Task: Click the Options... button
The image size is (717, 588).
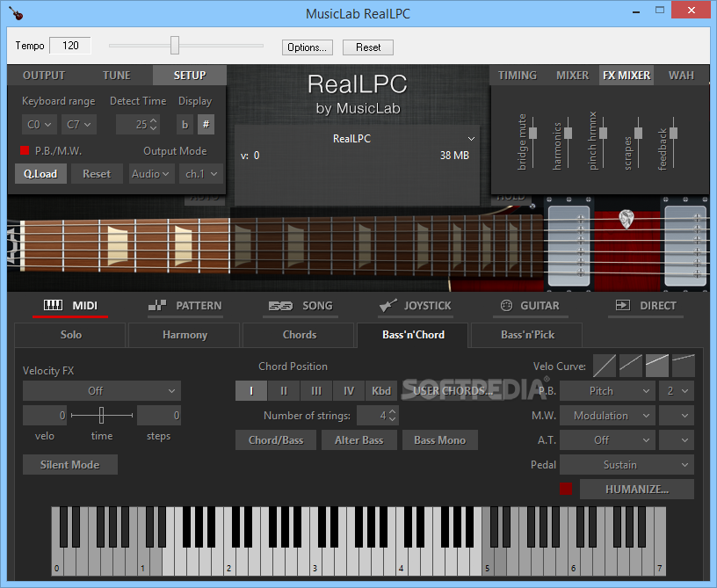Action: point(308,47)
